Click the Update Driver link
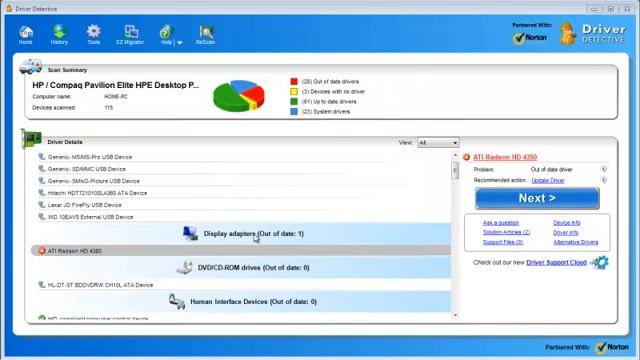This screenshot has width=640, height=360. click(x=548, y=180)
